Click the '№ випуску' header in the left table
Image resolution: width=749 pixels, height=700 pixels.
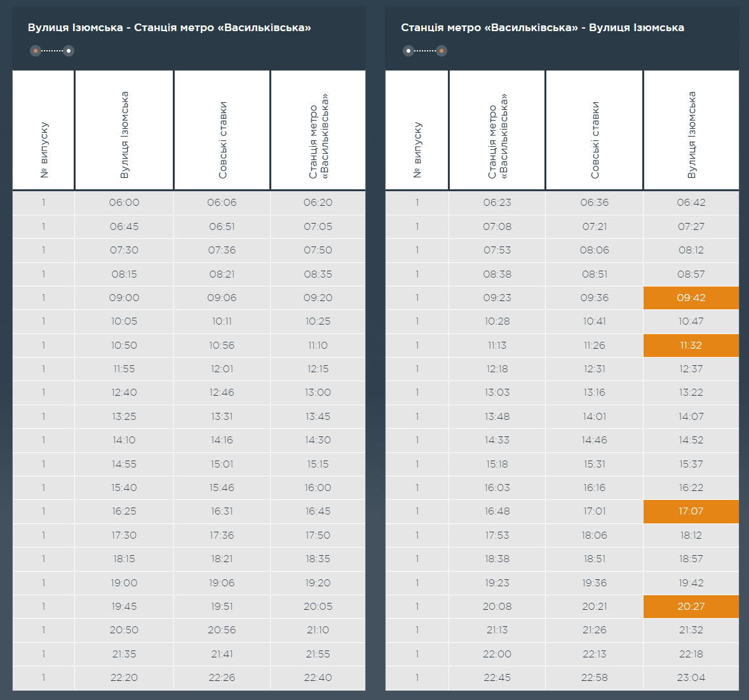[44, 149]
